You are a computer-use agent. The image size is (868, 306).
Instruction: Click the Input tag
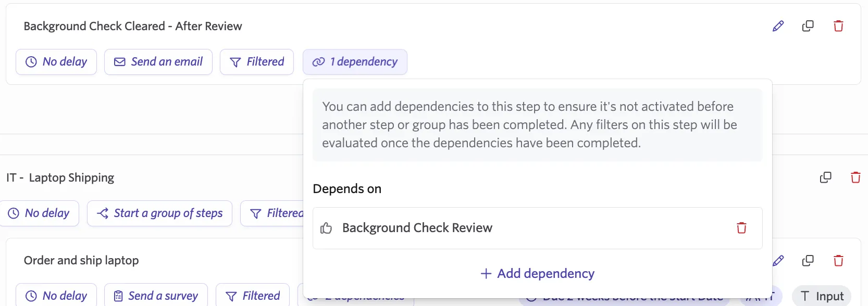click(x=822, y=296)
